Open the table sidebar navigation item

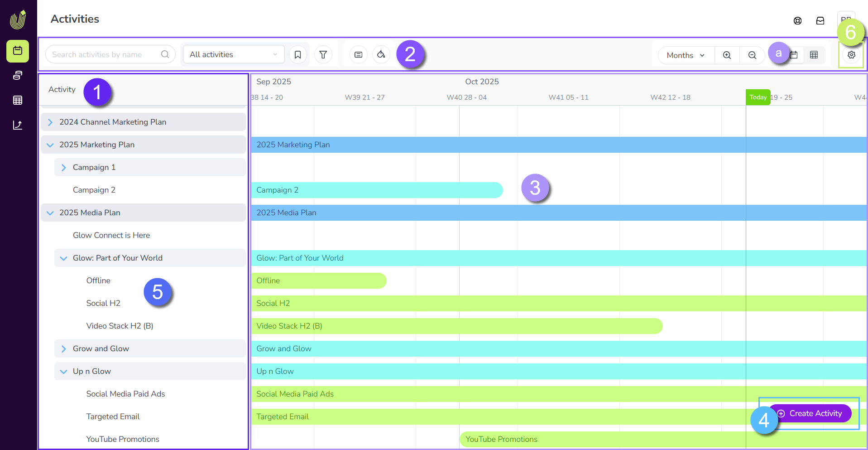point(18,100)
